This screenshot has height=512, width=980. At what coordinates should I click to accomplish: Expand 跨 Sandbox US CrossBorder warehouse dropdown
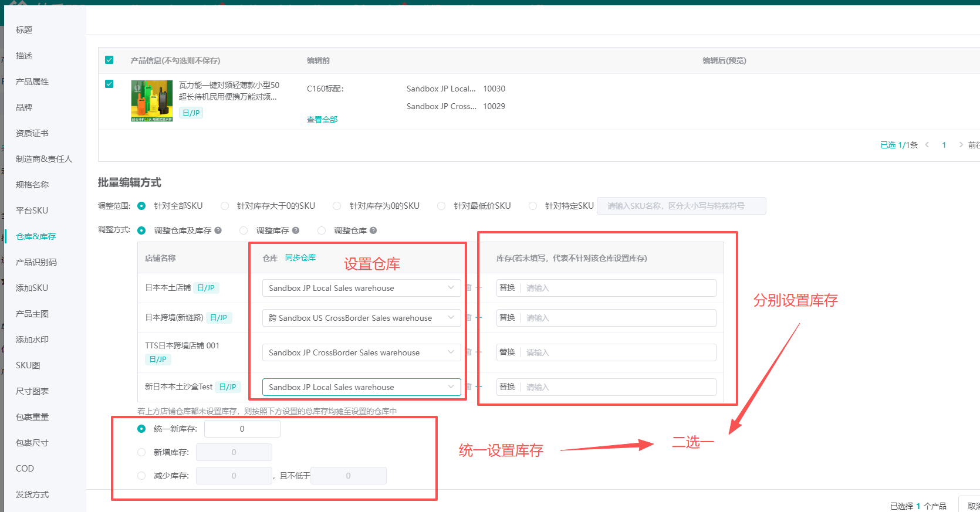coord(361,318)
